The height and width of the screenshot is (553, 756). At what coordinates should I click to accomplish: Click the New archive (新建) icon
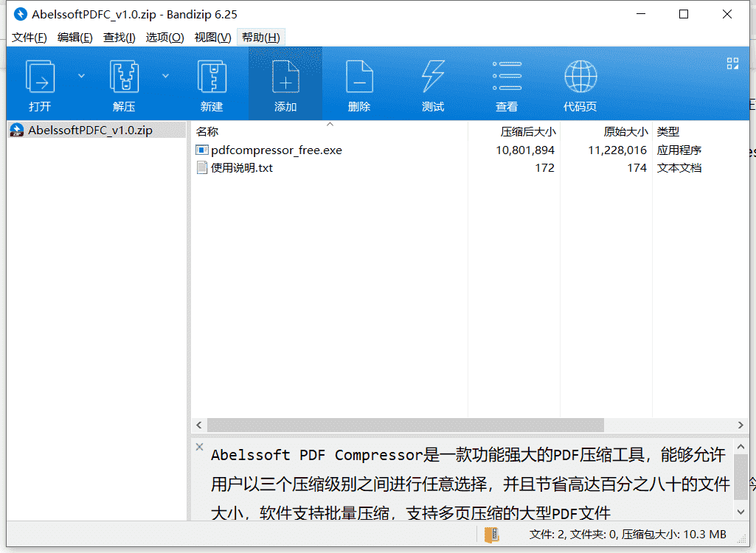pos(212,77)
